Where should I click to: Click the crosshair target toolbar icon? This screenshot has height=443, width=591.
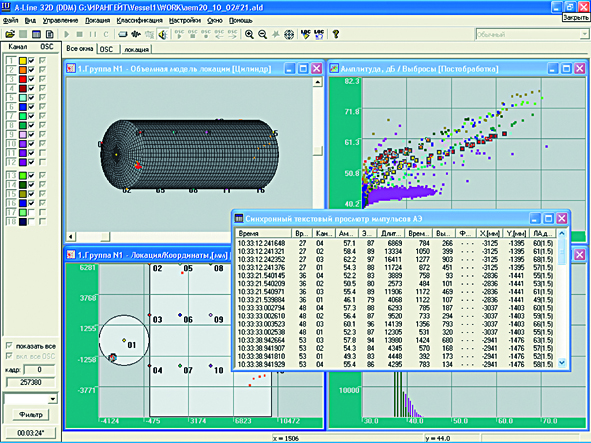pos(289,34)
